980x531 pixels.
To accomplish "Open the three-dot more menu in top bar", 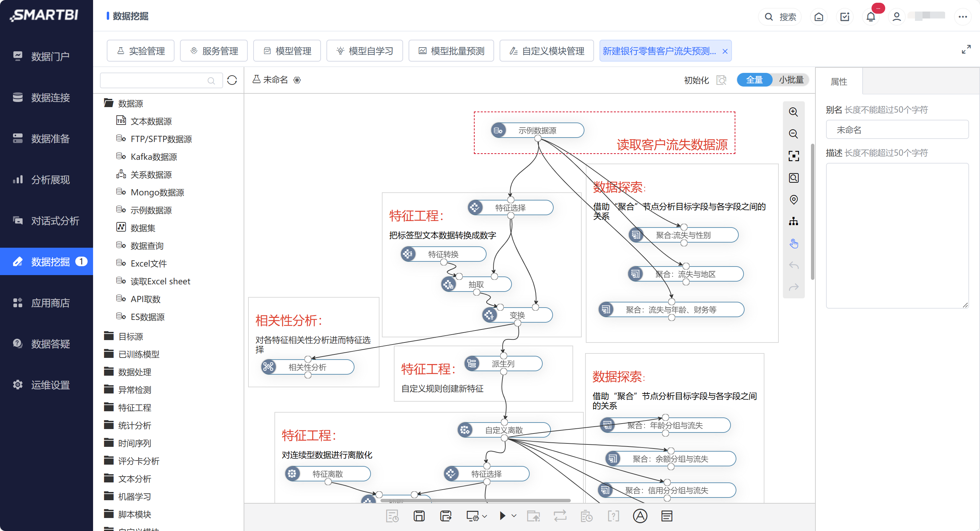I will coord(963,17).
